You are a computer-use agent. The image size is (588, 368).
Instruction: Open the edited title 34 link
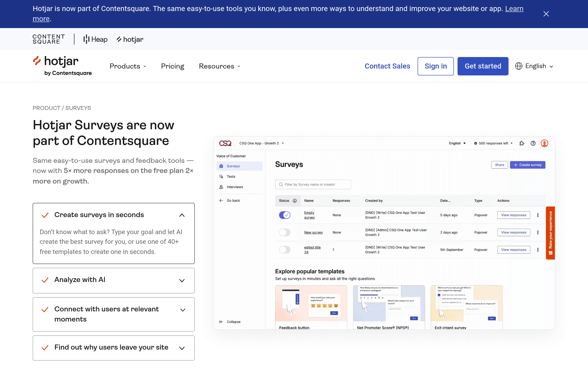(312, 250)
